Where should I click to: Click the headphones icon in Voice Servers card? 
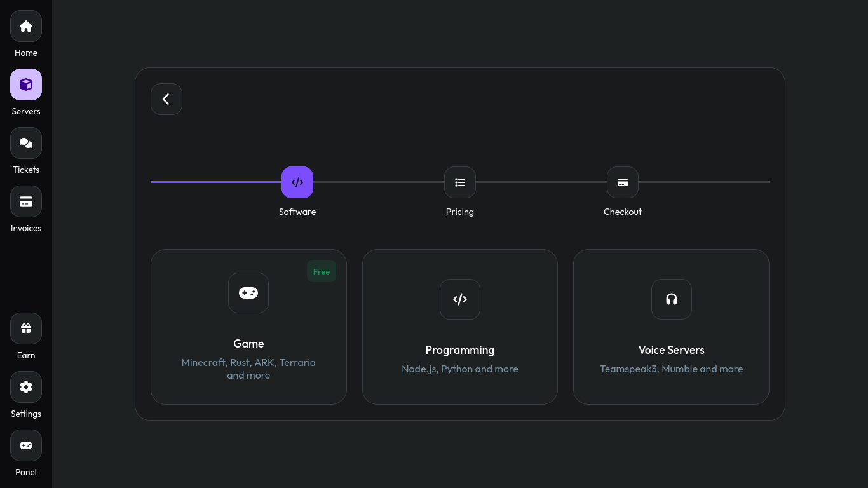click(x=672, y=299)
